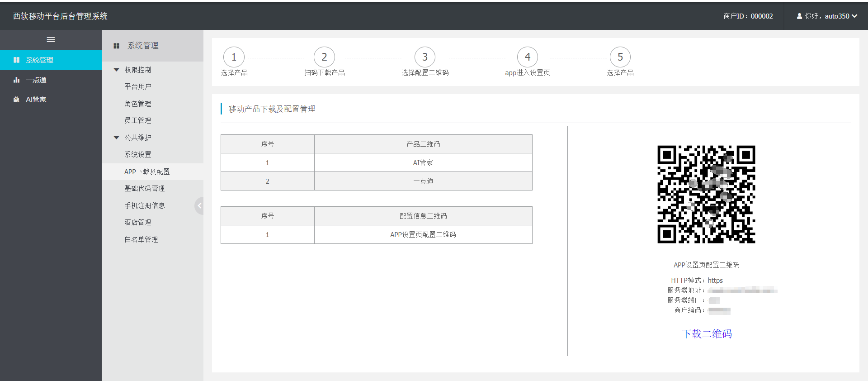Viewport: 868px width, 381px height.
Task: Click the AI管家 icon in sidebar
Action: pos(17,100)
